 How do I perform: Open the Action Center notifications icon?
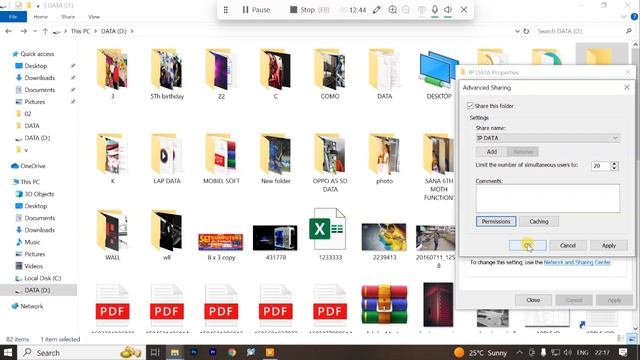pyautogui.click(x=623, y=352)
